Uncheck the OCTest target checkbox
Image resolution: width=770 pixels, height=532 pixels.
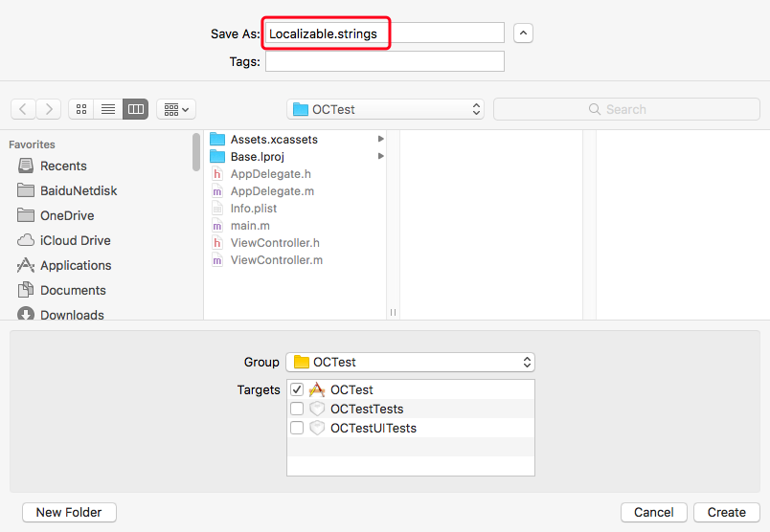point(297,389)
